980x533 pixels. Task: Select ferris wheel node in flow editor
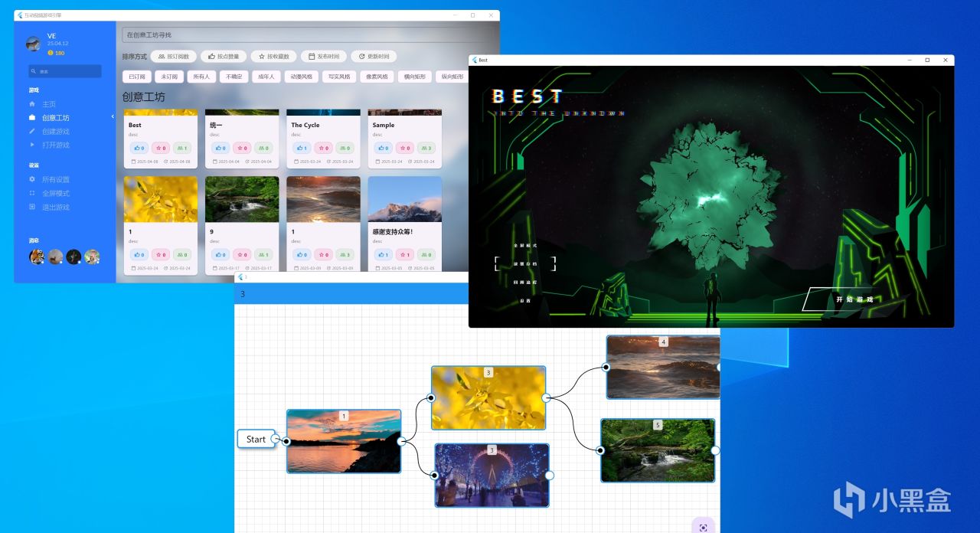tap(492, 475)
